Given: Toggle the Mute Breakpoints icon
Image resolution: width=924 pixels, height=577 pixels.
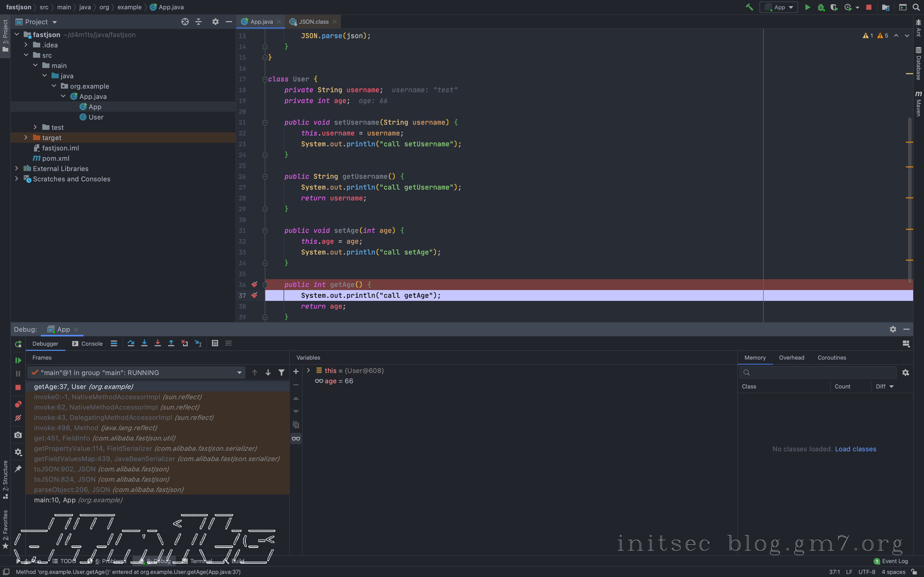Looking at the screenshot, I should point(18,418).
